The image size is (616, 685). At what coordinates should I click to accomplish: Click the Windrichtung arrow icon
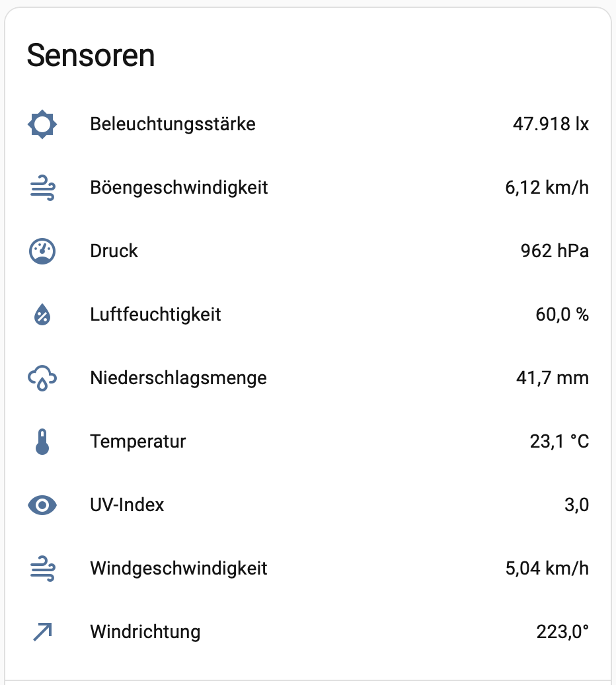click(42, 632)
